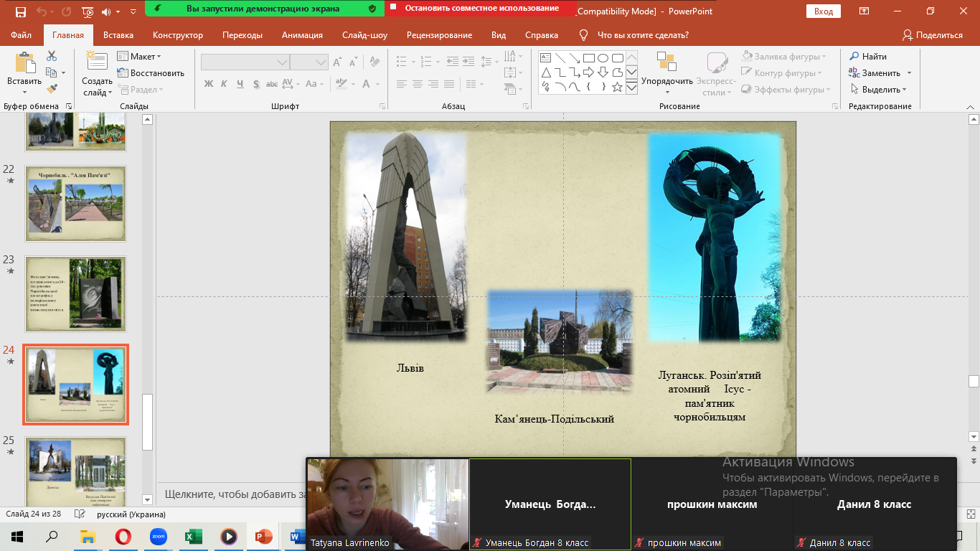Click the Вход sign-in button

(x=824, y=11)
